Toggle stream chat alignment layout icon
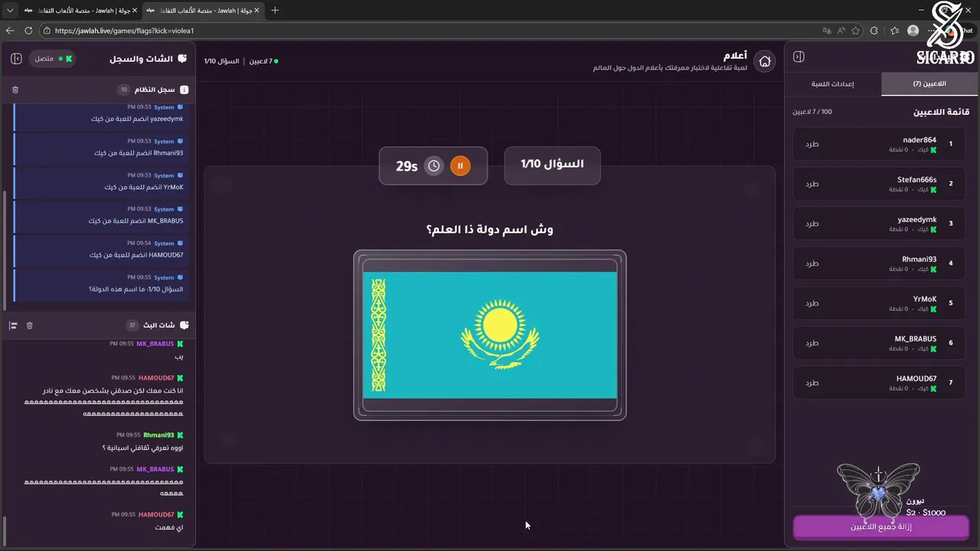 13,325
